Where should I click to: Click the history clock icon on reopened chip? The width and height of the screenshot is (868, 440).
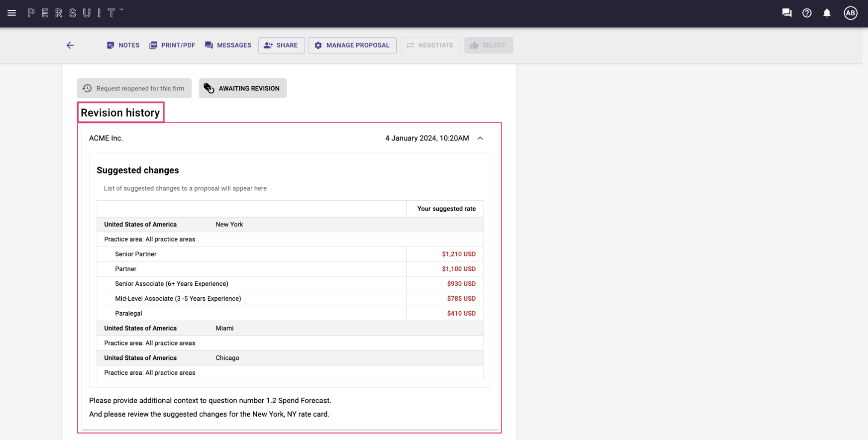tap(87, 88)
